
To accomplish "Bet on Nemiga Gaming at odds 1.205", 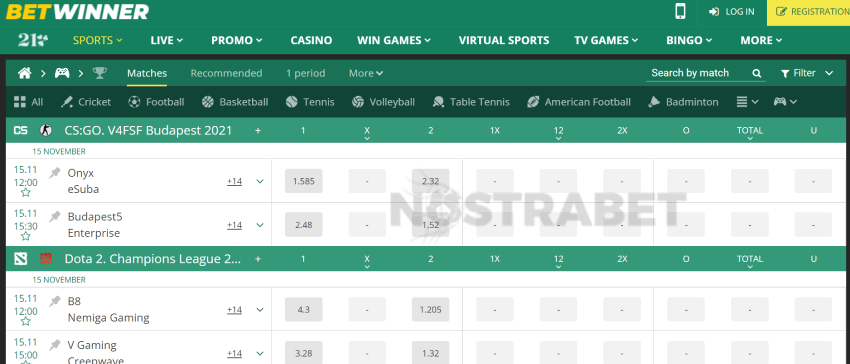I will [x=430, y=310].
